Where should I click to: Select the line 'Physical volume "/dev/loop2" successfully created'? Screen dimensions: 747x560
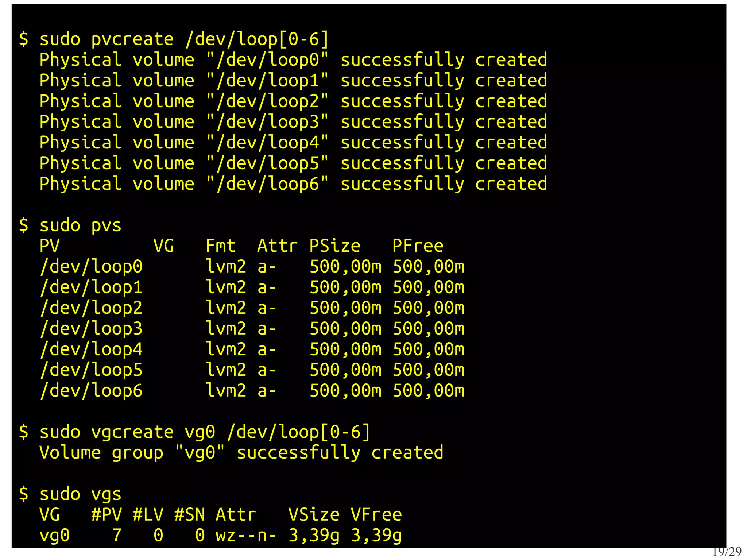coord(293,101)
